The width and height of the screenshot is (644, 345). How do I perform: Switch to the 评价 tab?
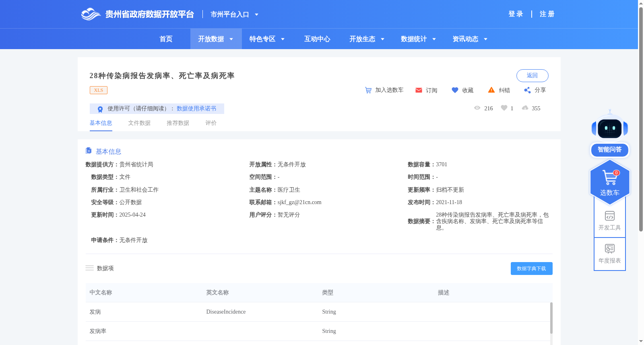point(211,123)
